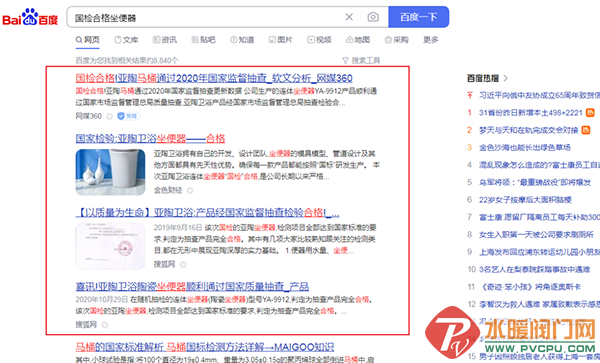Open hot search 《奇迹·笨小孩》将角逐奥斯卡
Image resolution: width=600 pixels, height=363 pixels.
coord(530,287)
